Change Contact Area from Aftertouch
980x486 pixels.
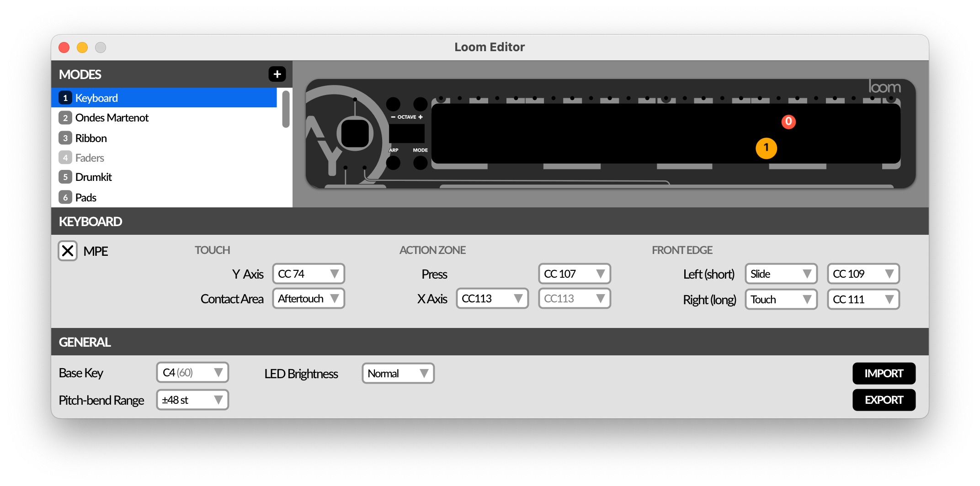coord(308,298)
